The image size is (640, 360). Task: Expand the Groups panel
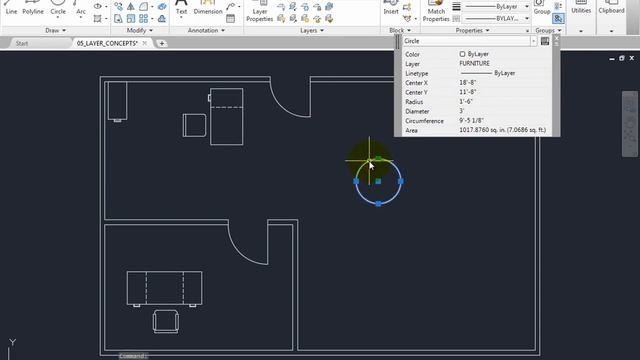tap(548, 30)
